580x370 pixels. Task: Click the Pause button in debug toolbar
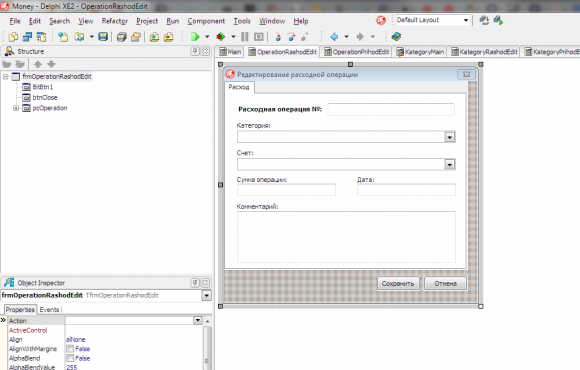coord(245,37)
